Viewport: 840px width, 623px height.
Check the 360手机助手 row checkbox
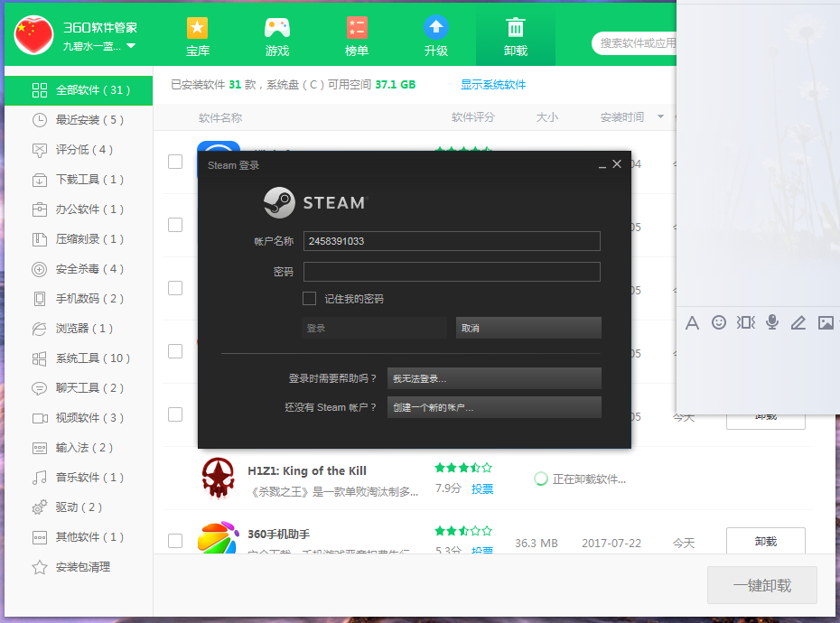click(x=175, y=541)
